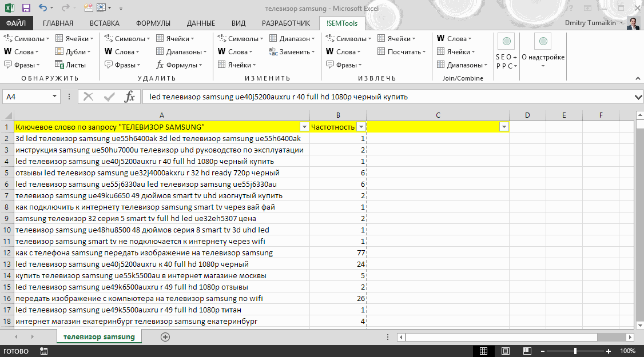This screenshot has height=357, width=644.
Task: Switch to the ФОРМУЛЫ ribbon tab
Action: coord(153,23)
